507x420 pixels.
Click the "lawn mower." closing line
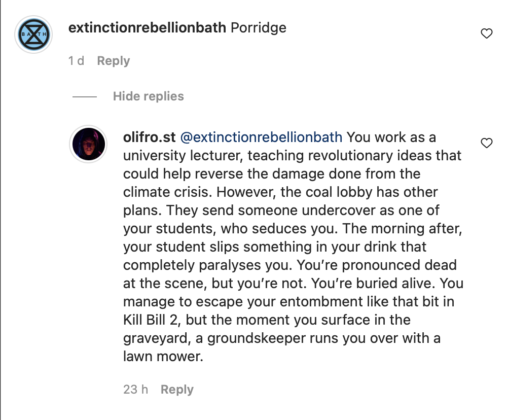click(163, 357)
